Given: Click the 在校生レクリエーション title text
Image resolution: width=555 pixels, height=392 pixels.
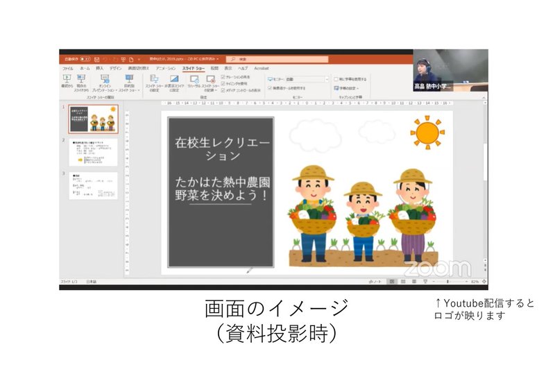Looking at the screenshot, I should tap(223, 149).
